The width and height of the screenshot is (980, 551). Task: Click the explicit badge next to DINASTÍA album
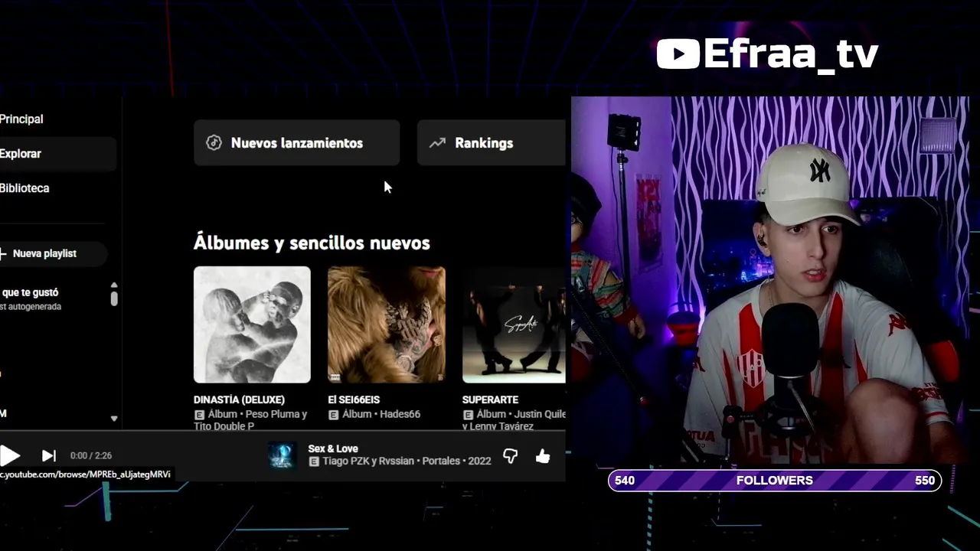pyautogui.click(x=199, y=415)
